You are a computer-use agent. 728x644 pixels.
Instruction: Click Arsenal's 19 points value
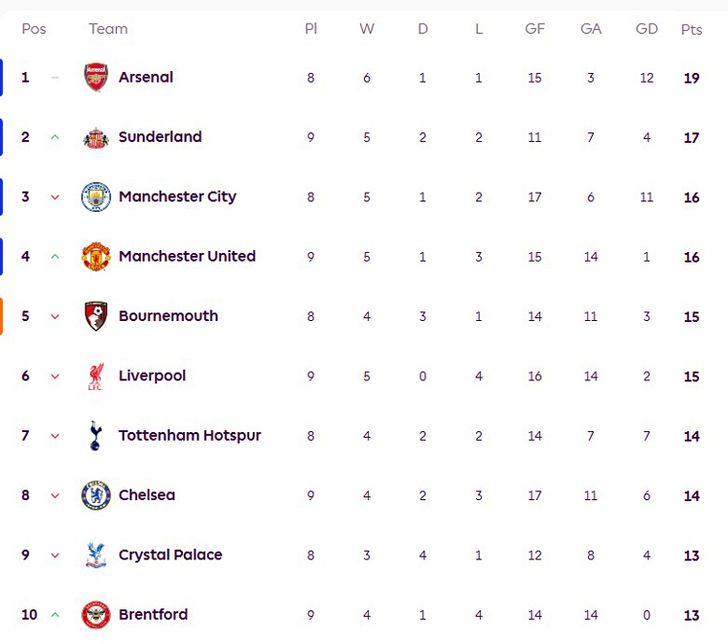coord(691,78)
